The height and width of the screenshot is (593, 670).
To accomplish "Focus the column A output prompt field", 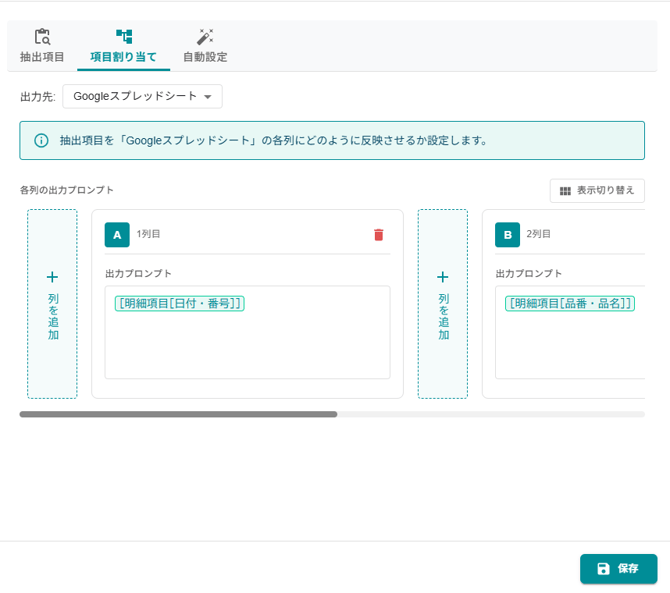I will tap(247, 332).
